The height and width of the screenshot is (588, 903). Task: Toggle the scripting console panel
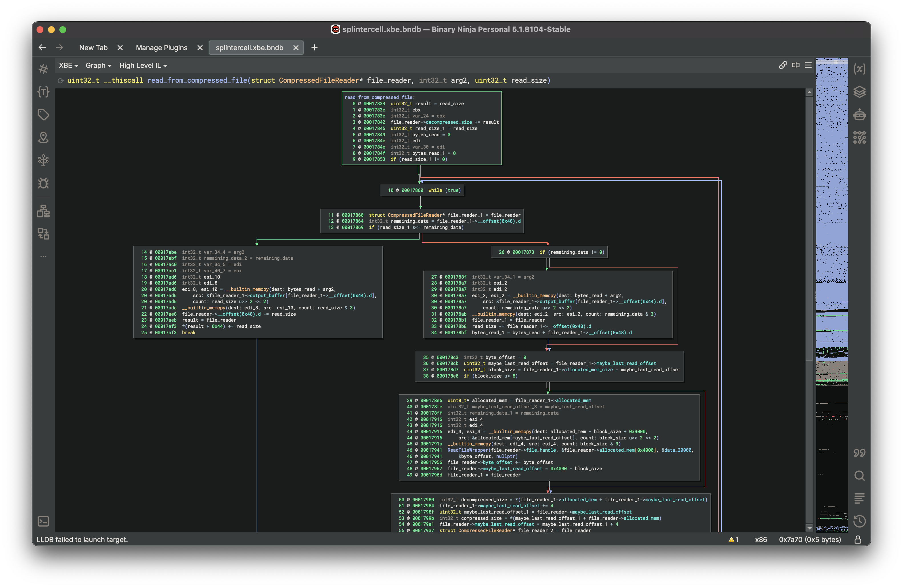click(43, 521)
